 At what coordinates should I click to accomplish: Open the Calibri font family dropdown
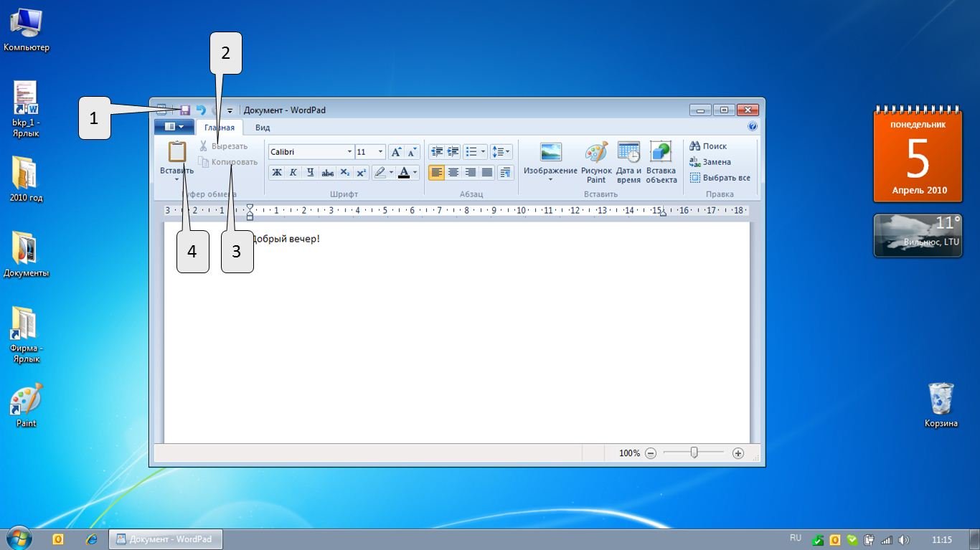(349, 152)
